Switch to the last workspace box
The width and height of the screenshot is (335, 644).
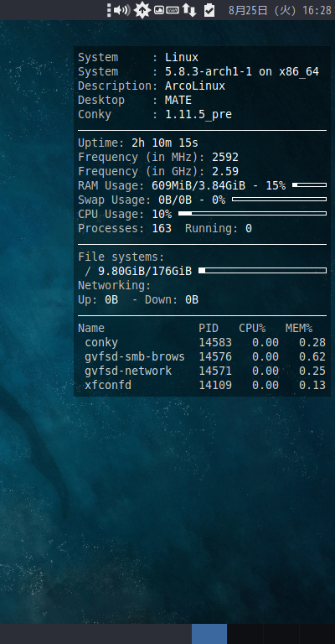317,634
